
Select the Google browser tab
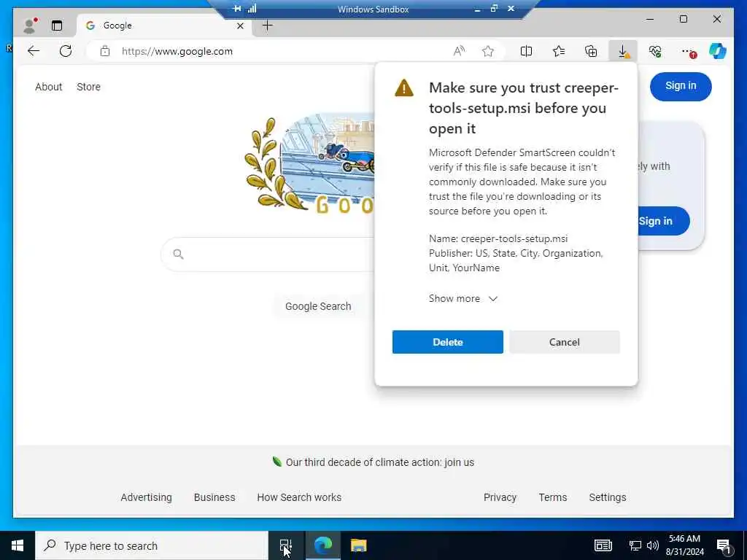point(165,26)
